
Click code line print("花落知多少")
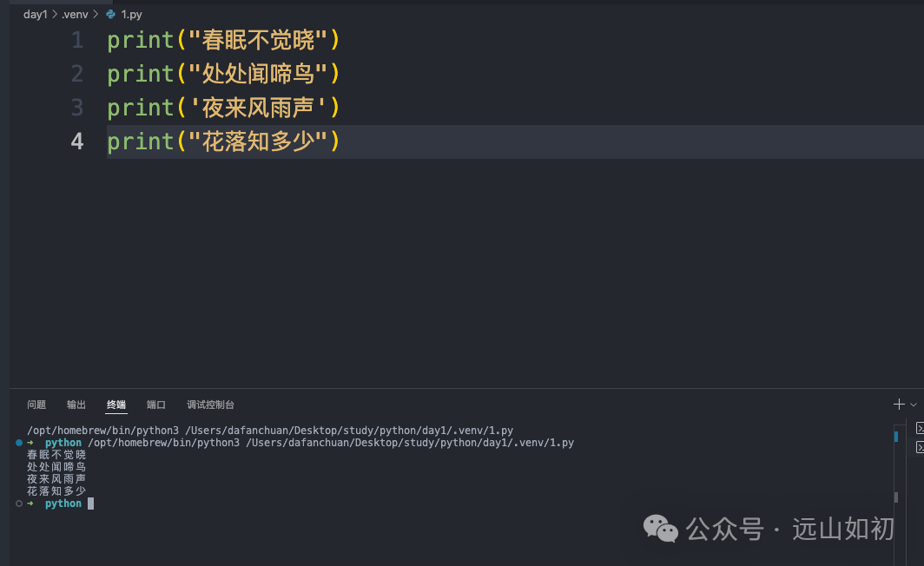tap(223, 141)
